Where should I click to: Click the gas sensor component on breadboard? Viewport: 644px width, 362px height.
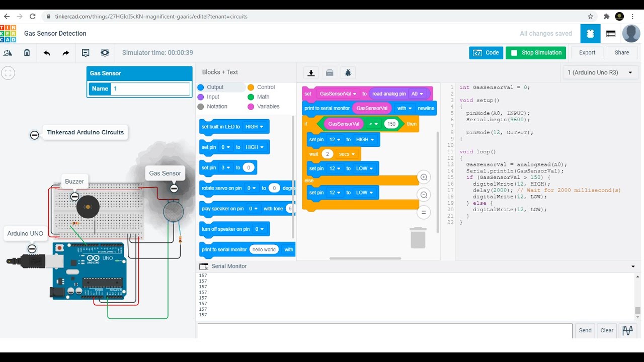173,212
